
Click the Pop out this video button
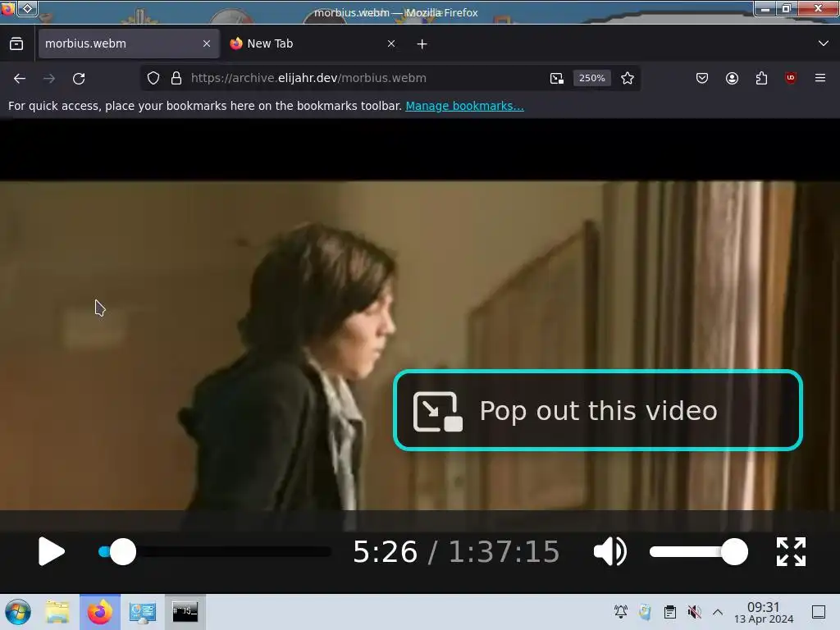(x=598, y=410)
